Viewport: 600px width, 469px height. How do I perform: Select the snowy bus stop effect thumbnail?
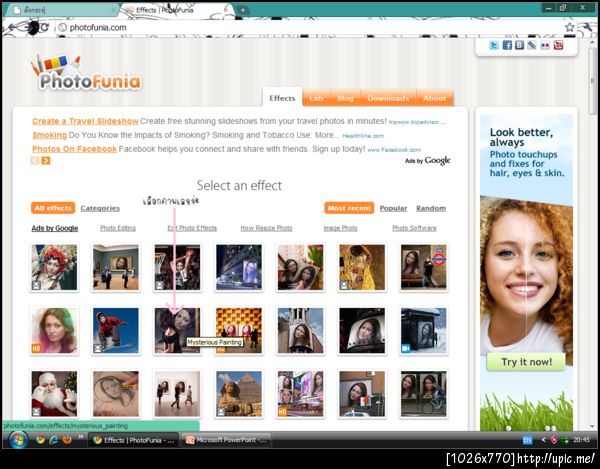[x=424, y=330]
